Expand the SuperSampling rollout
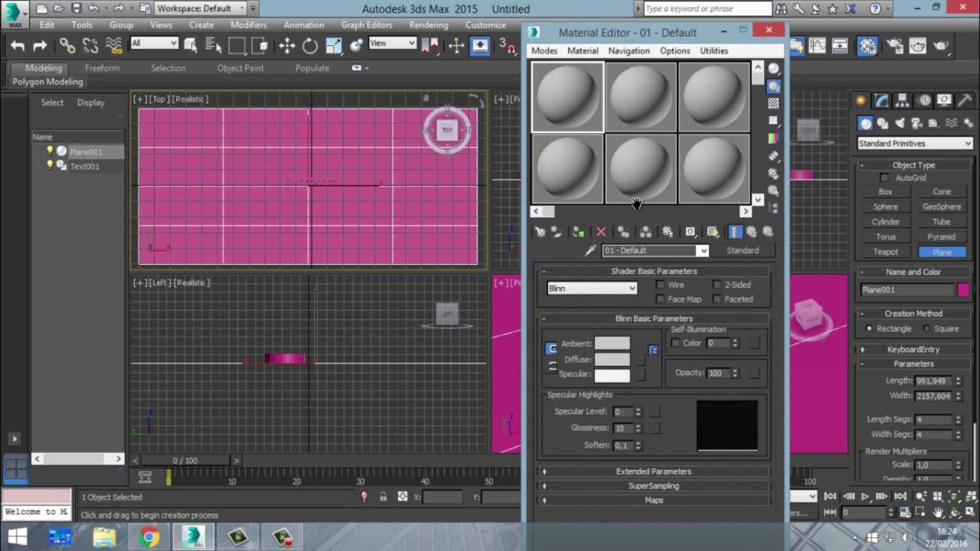The width and height of the screenshot is (980, 551). 654,486
